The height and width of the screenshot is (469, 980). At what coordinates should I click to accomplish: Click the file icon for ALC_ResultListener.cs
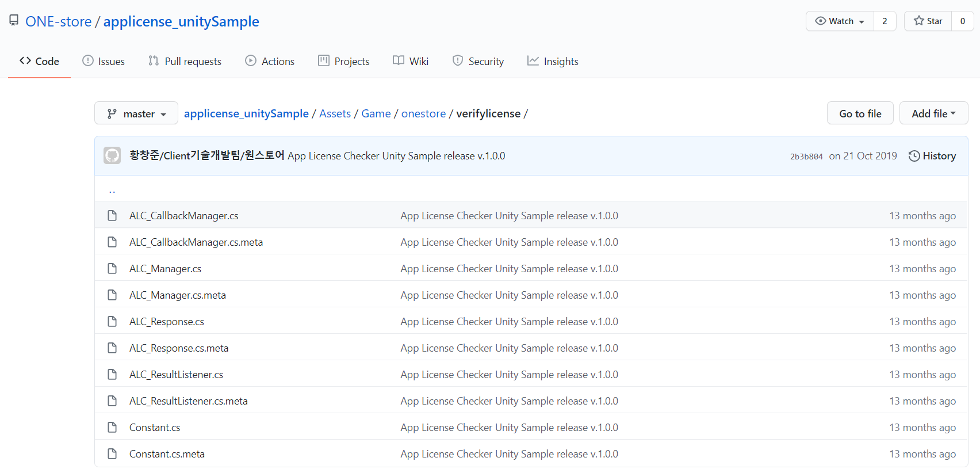pyautogui.click(x=112, y=375)
